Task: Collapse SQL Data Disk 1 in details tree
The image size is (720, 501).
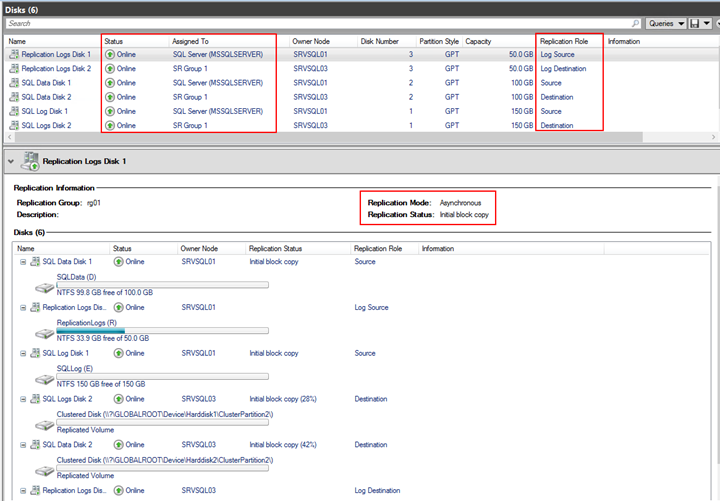Action: pos(22,262)
